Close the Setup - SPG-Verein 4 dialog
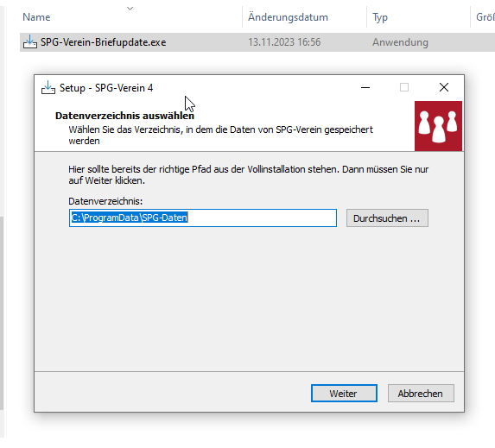495x448 pixels. [444, 87]
